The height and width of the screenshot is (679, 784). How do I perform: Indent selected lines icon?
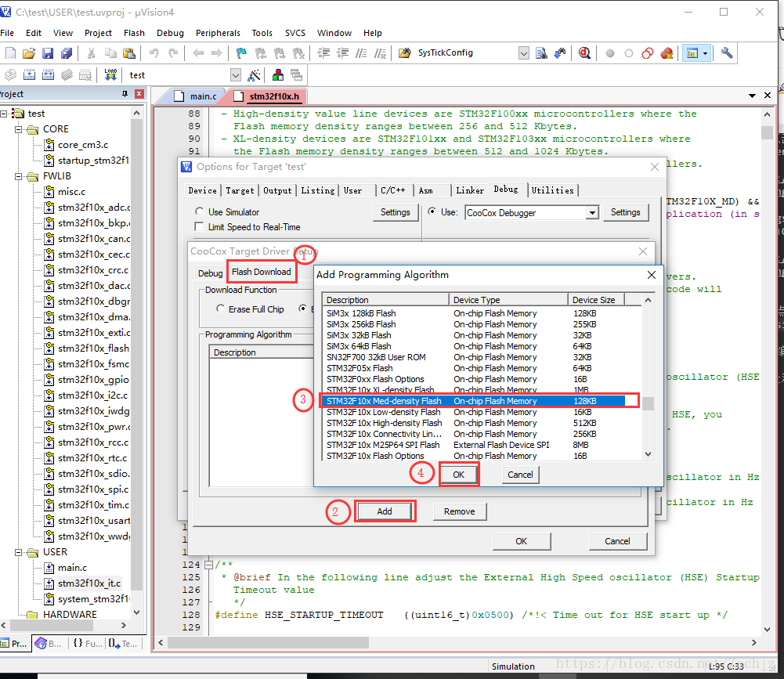pyautogui.click(x=323, y=53)
